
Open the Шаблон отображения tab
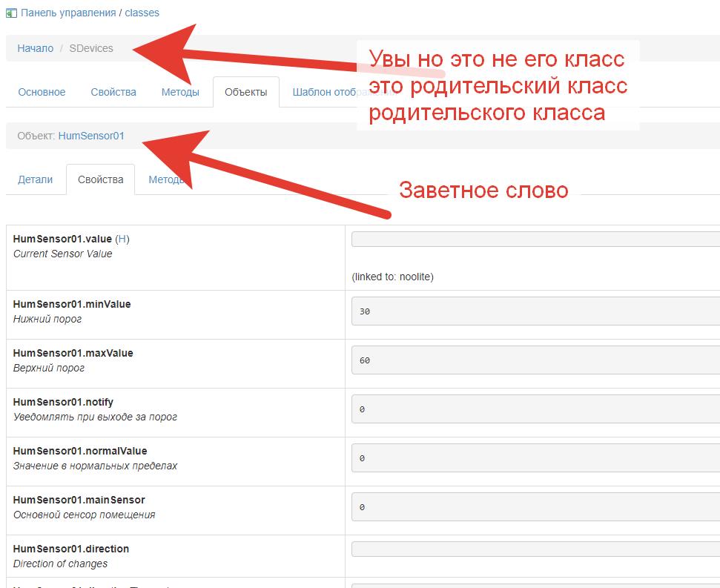coord(344,92)
